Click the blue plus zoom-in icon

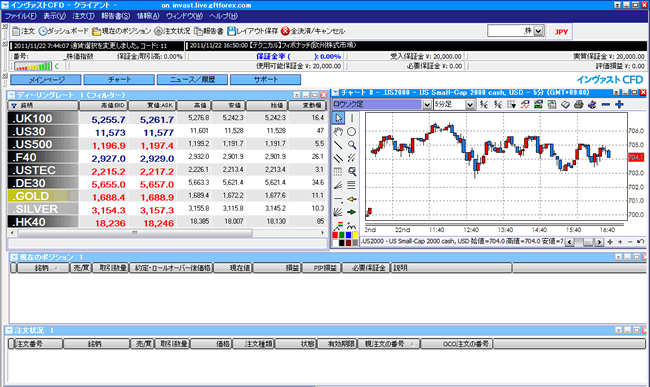619,104
